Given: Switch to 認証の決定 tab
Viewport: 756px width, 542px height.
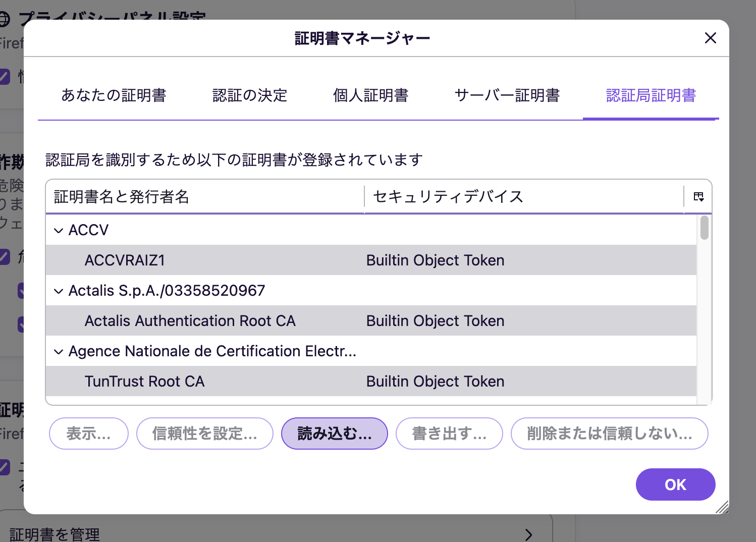Looking at the screenshot, I should pyautogui.click(x=250, y=95).
